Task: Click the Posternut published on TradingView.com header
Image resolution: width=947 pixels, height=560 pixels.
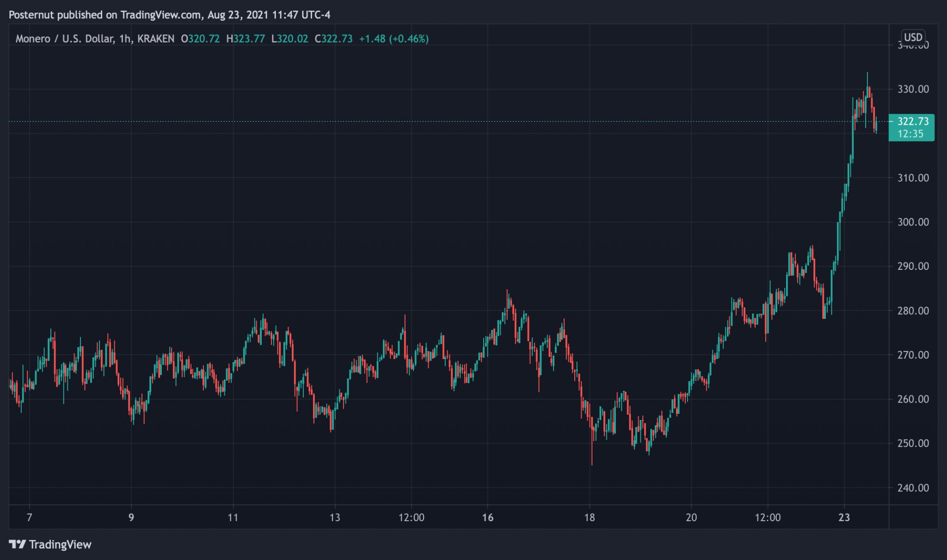Action: pyautogui.click(x=170, y=15)
